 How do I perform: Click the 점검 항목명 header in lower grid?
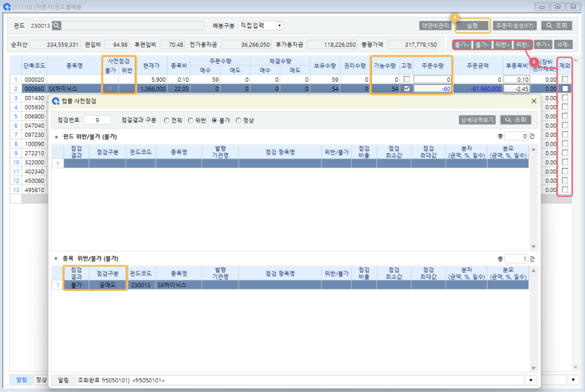pyautogui.click(x=280, y=273)
